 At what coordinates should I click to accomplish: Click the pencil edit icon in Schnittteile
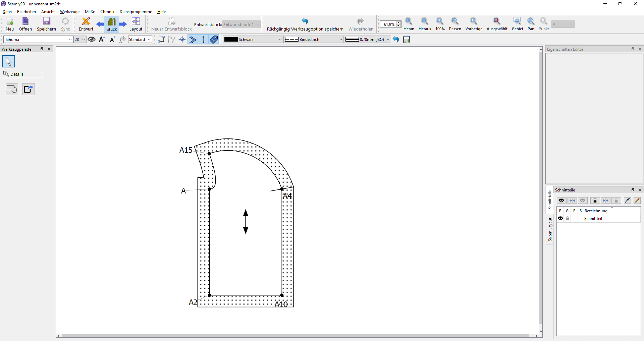pos(637,201)
